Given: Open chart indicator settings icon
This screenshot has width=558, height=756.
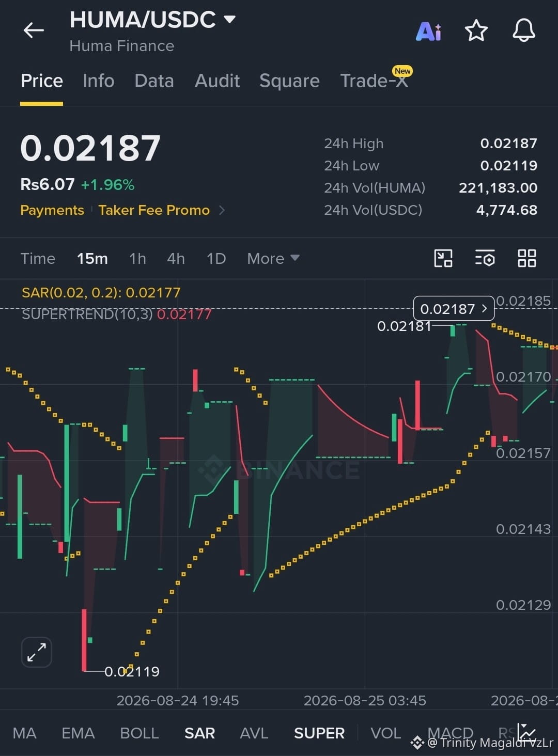Looking at the screenshot, I should click(485, 258).
